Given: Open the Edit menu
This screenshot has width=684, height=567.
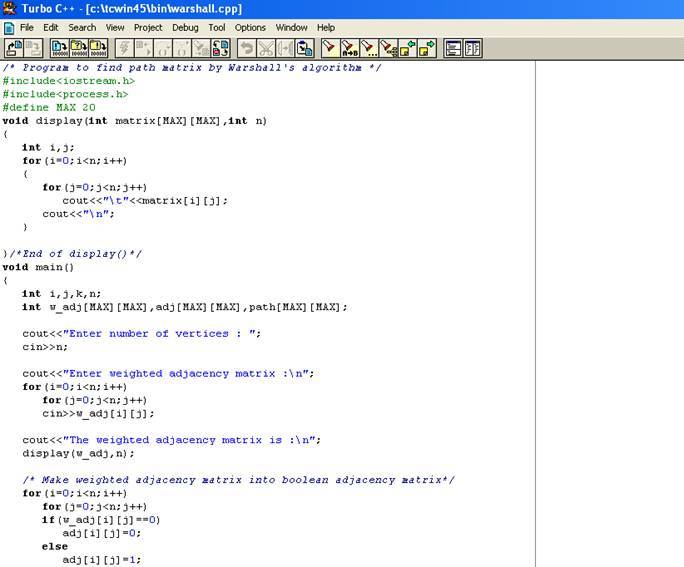Looking at the screenshot, I should (x=51, y=27).
